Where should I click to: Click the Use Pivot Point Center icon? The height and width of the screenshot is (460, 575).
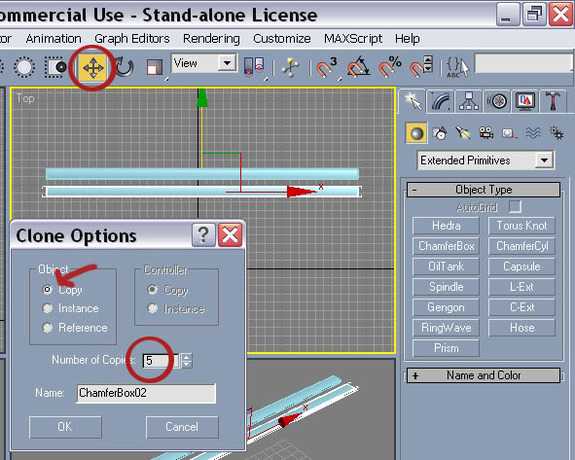point(254,66)
